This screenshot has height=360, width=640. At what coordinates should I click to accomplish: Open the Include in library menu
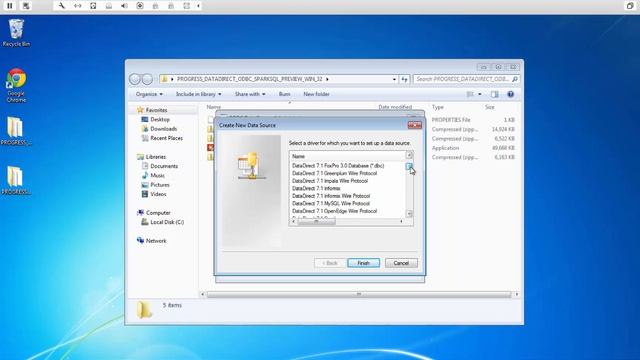pyautogui.click(x=198, y=94)
